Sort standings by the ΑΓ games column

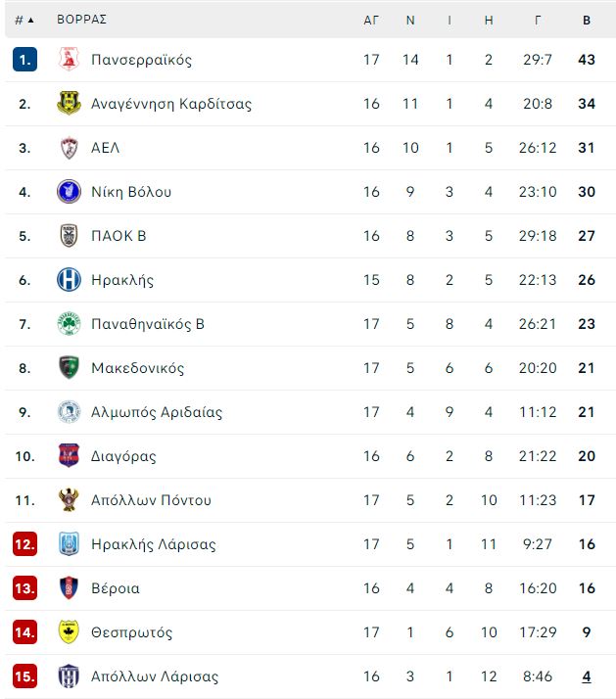click(371, 20)
